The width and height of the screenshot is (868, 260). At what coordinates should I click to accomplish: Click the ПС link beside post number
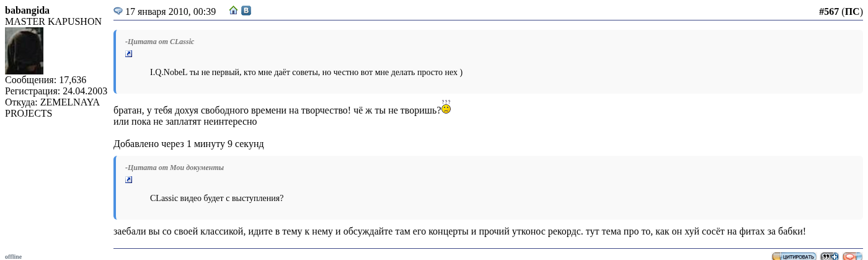pos(851,12)
